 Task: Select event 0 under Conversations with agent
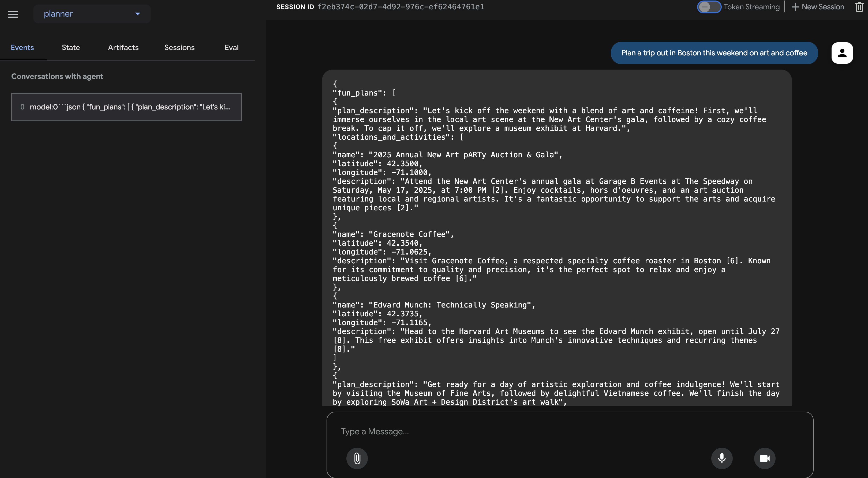pyautogui.click(x=126, y=107)
